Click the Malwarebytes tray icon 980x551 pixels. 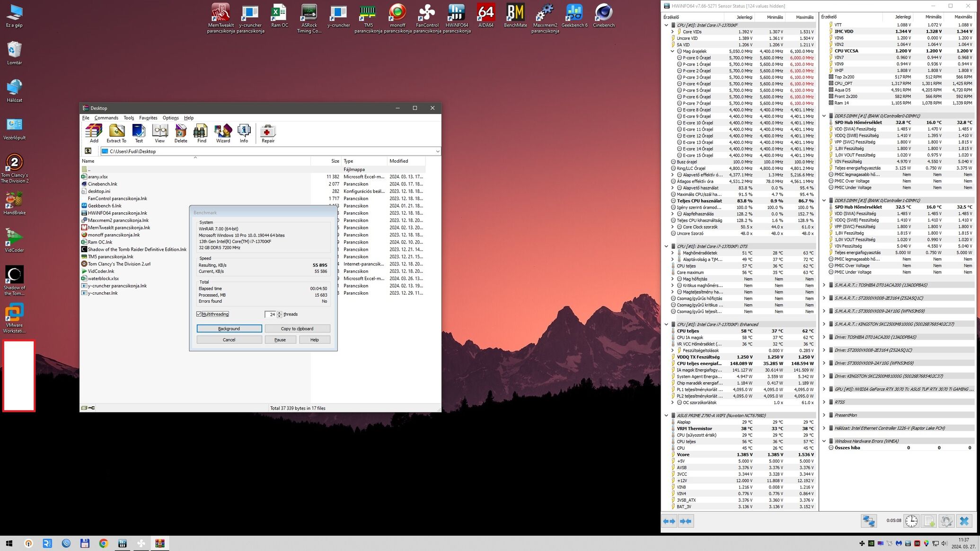pos(899,543)
